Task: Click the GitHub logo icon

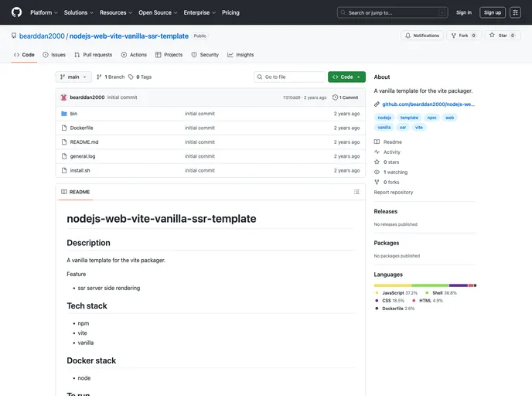Action: (x=16, y=12)
